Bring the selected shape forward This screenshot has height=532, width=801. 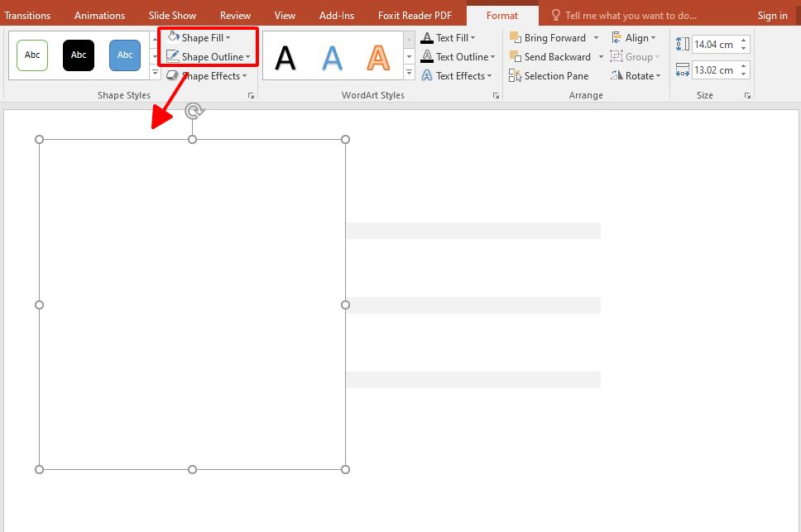tap(553, 37)
